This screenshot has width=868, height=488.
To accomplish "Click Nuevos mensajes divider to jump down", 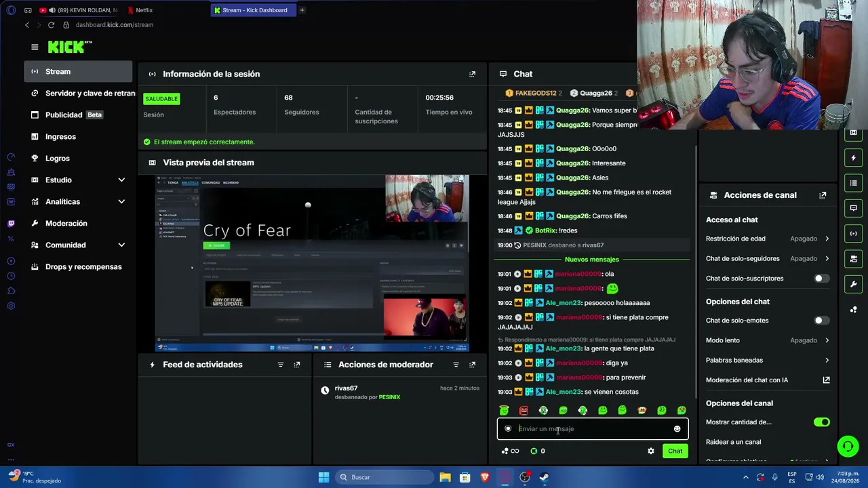I will pos(592,260).
